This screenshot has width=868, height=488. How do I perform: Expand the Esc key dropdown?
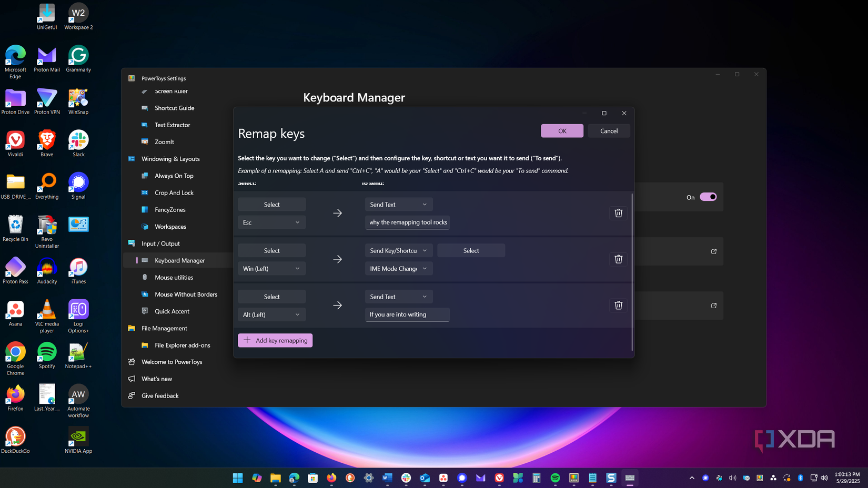point(271,222)
